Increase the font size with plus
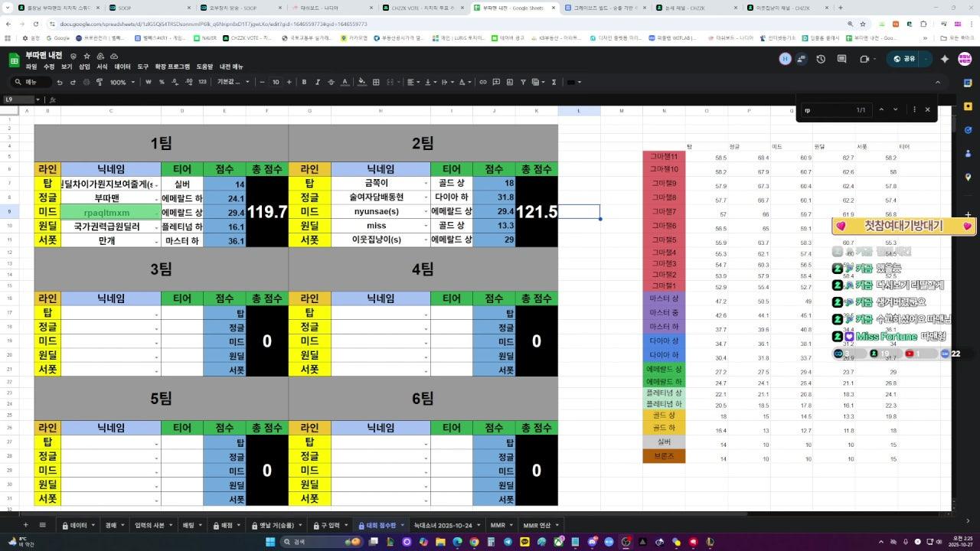This screenshot has height=551, width=980. 290,82
